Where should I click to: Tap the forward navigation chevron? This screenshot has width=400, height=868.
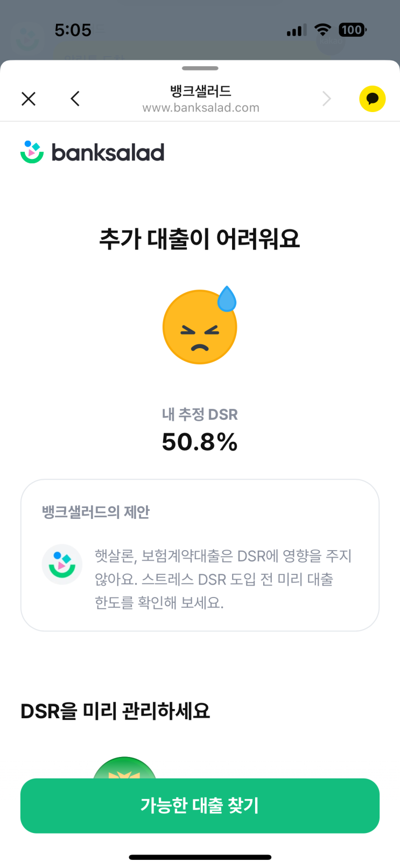click(x=326, y=99)
